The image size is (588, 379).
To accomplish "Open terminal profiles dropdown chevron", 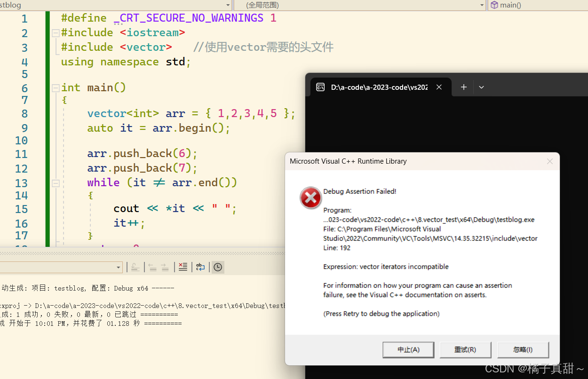I will [x=481, y=87].
